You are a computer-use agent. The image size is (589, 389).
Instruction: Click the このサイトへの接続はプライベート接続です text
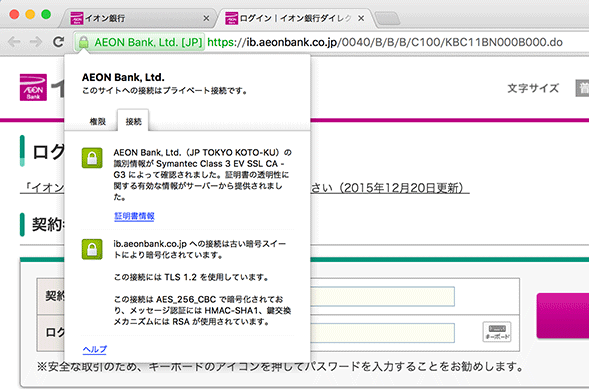tap(165, 91)
